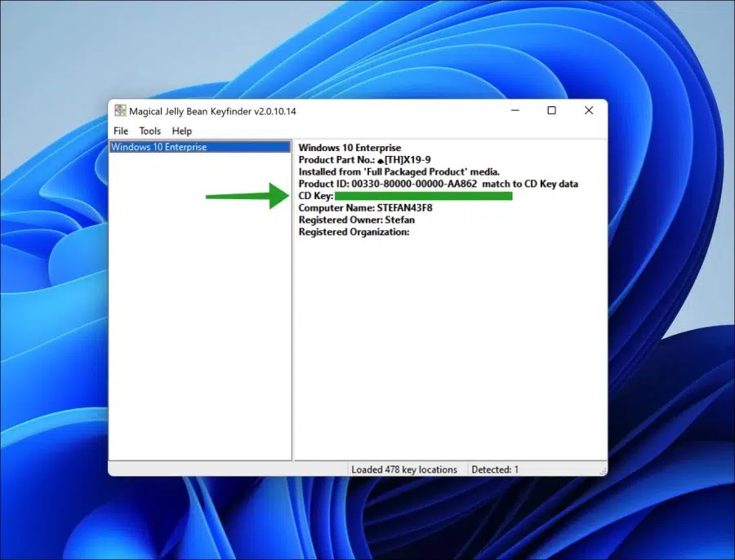Minimize the Keyfinder window
Viewport: 735px width, 560px height.
[515, 110]
